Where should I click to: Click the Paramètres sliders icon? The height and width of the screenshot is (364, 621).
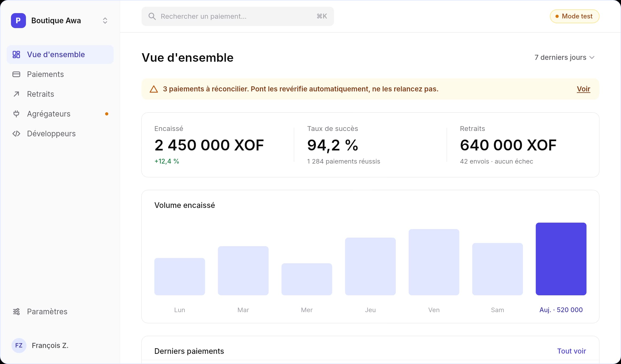click(x=16, y=312)
